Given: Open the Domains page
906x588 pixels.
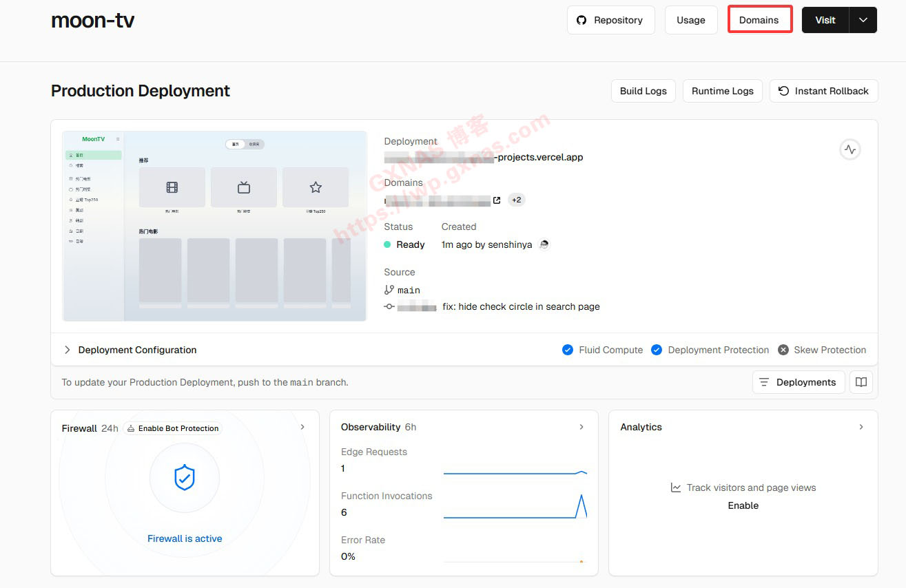Looking at the screenshot, I should [759, 20].
